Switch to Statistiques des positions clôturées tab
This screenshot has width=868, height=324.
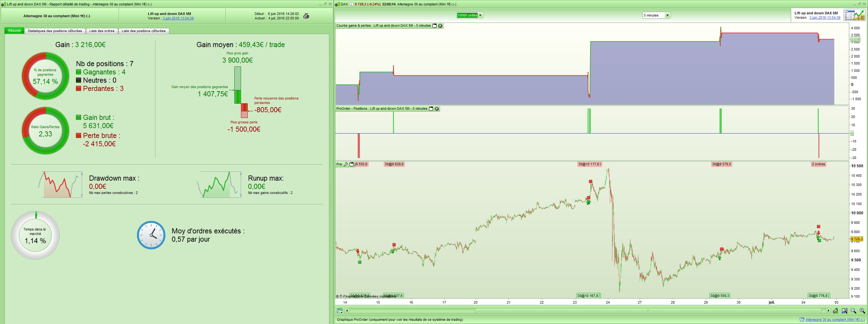[55, 31]
